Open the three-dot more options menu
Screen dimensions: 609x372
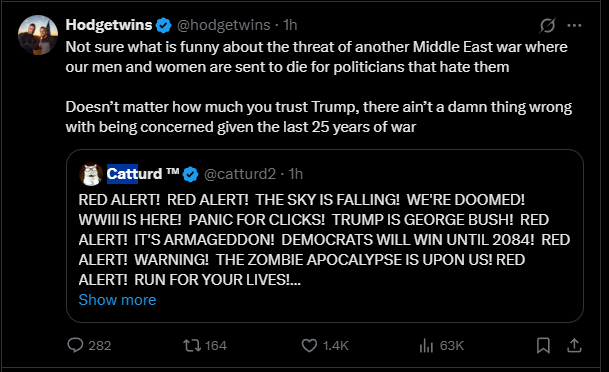(x=574, y=26)
